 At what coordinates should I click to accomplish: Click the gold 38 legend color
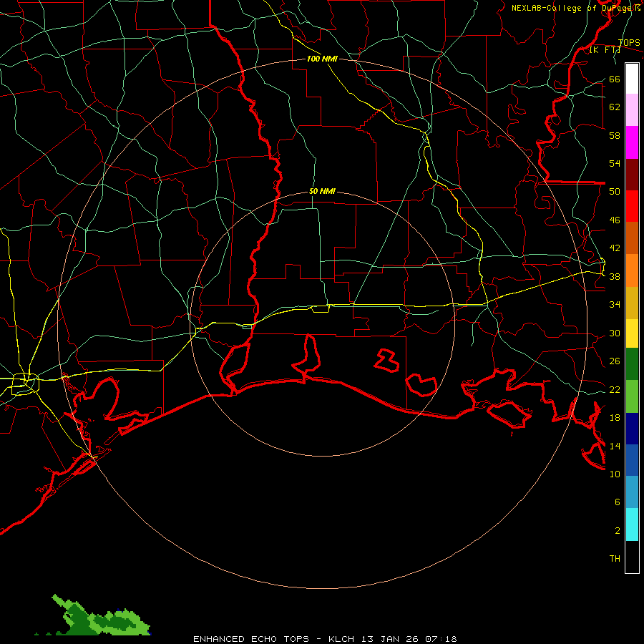[x=632, y=303]
